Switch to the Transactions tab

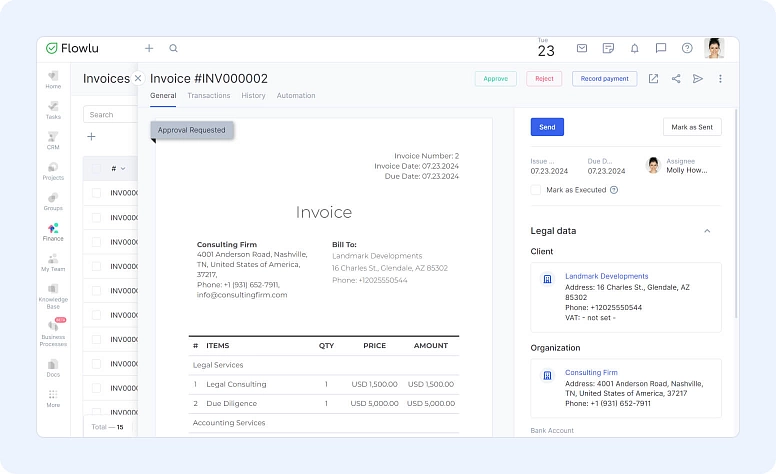click(x=208, y=96)
